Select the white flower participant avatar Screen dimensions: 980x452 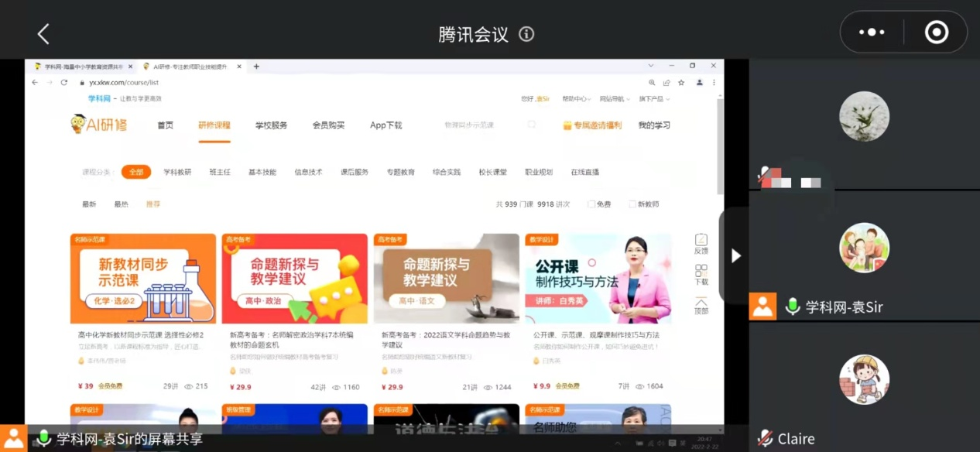[x=864, y=116]
